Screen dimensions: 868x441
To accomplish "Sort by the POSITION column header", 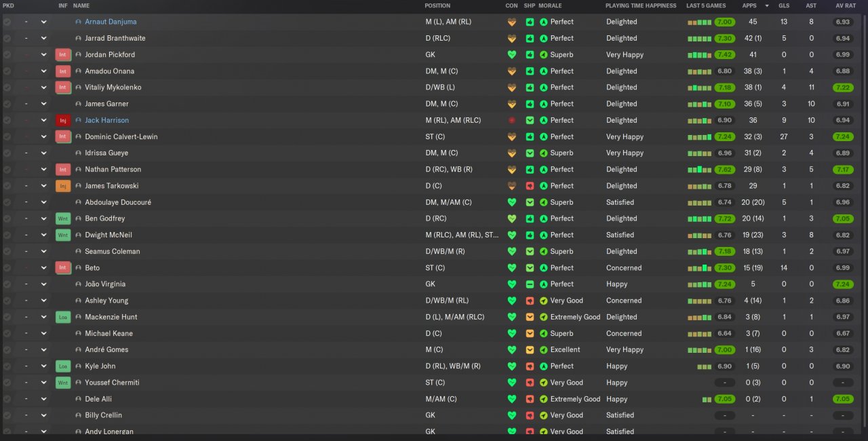I will pos(437,5).
